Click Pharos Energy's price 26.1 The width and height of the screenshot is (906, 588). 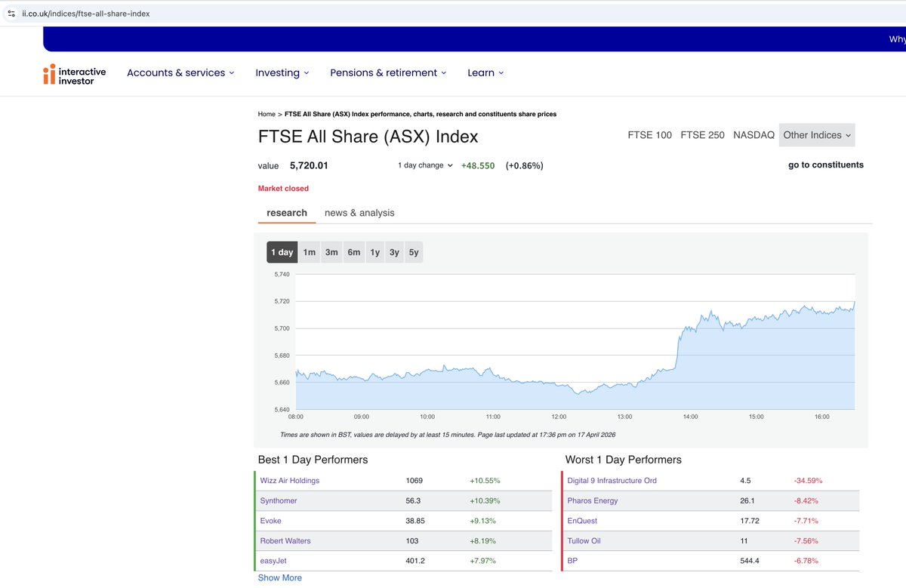pos(747,500)
